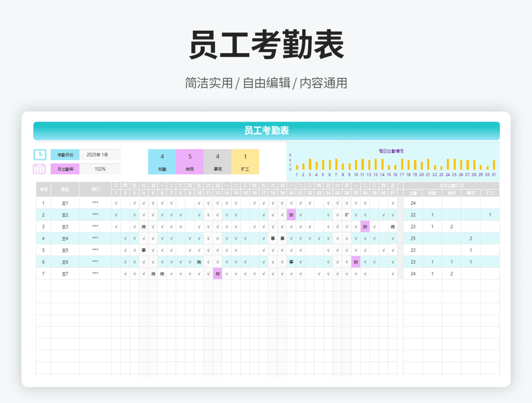Click the 102% attendance rate value

coord(101,169)
